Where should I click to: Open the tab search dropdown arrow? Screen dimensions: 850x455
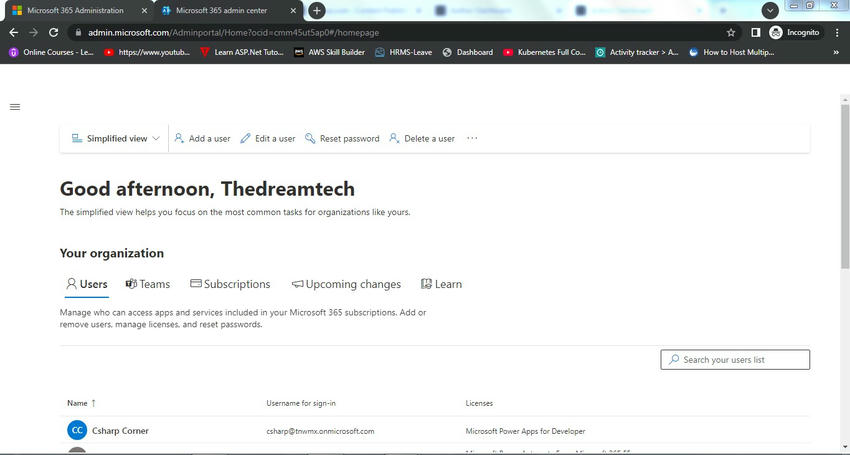pos(770,10)
